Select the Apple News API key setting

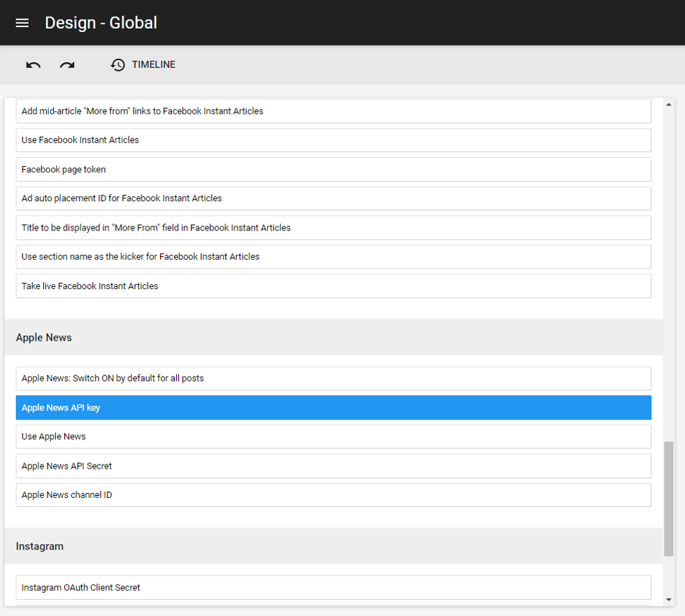coord(333,408)
